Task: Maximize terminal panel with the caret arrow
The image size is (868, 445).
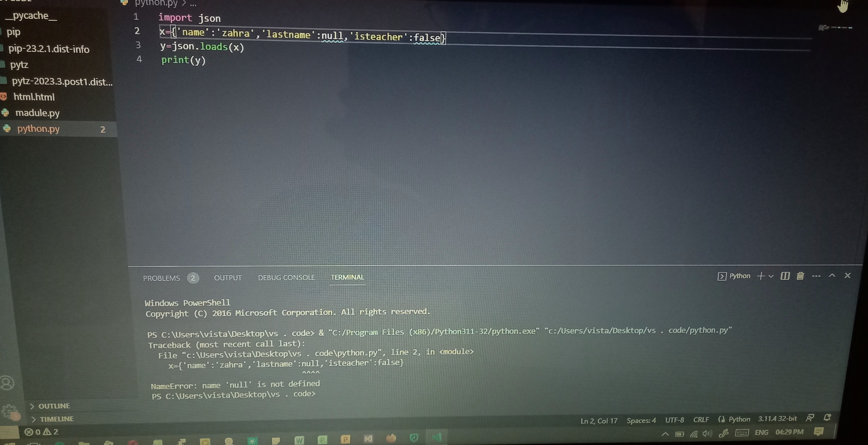Action: 832,275
